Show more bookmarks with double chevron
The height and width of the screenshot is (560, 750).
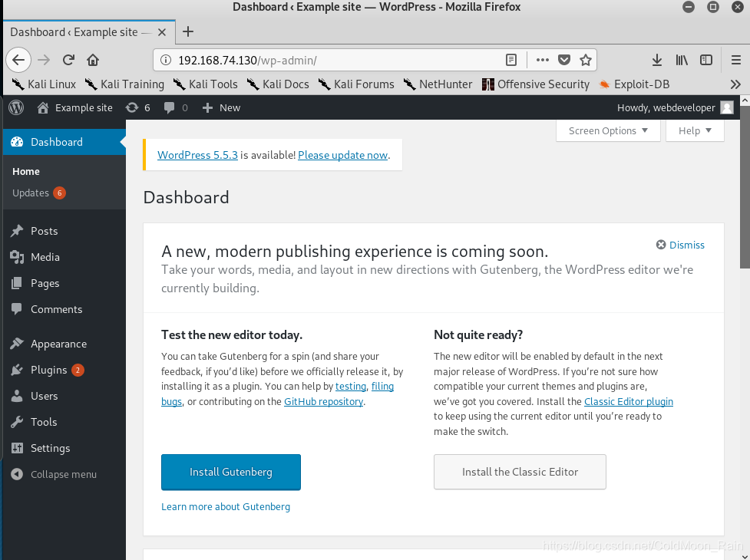[735, 84]
